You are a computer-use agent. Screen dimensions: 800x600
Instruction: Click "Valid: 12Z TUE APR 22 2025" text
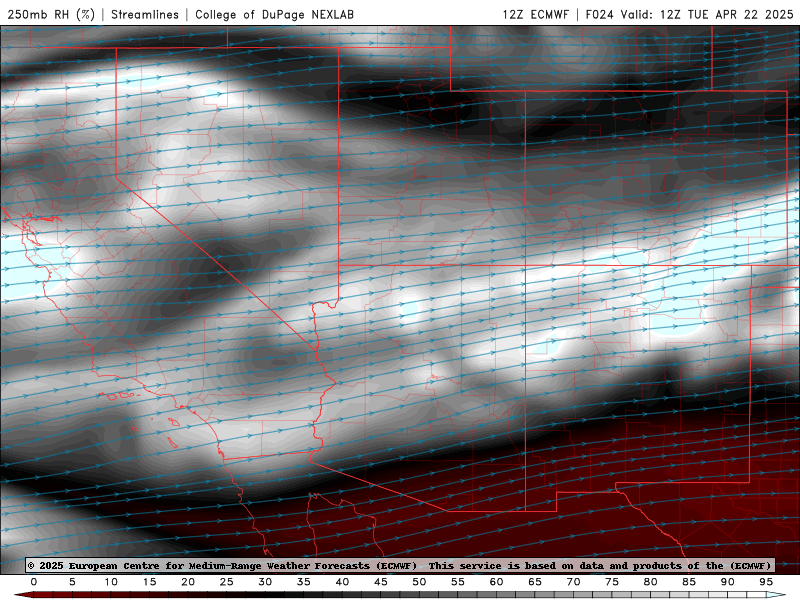pos(707,14)
